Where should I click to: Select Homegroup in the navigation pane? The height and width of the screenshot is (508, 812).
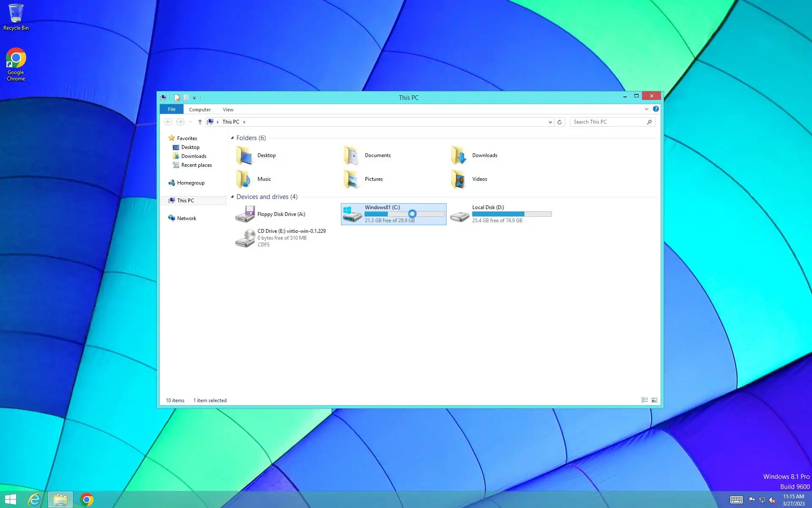pyautogui.click(x=191, y=183)
